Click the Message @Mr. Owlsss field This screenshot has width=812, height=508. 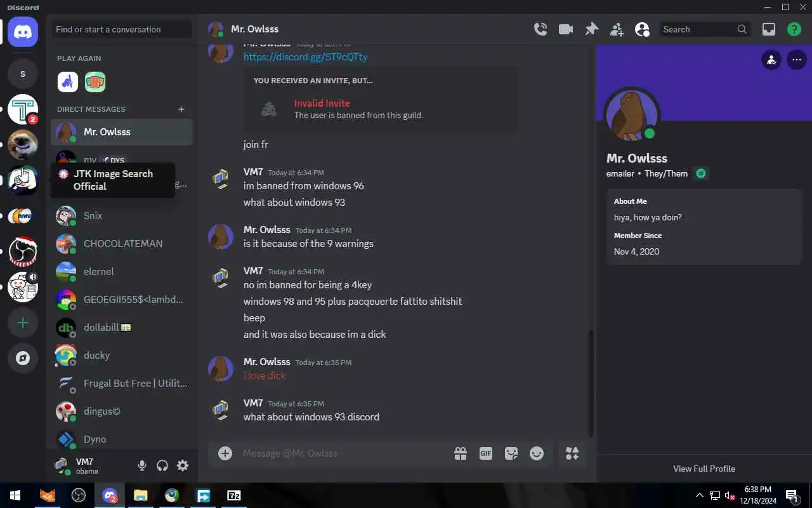pyautogui.click(x=343, y=453)
